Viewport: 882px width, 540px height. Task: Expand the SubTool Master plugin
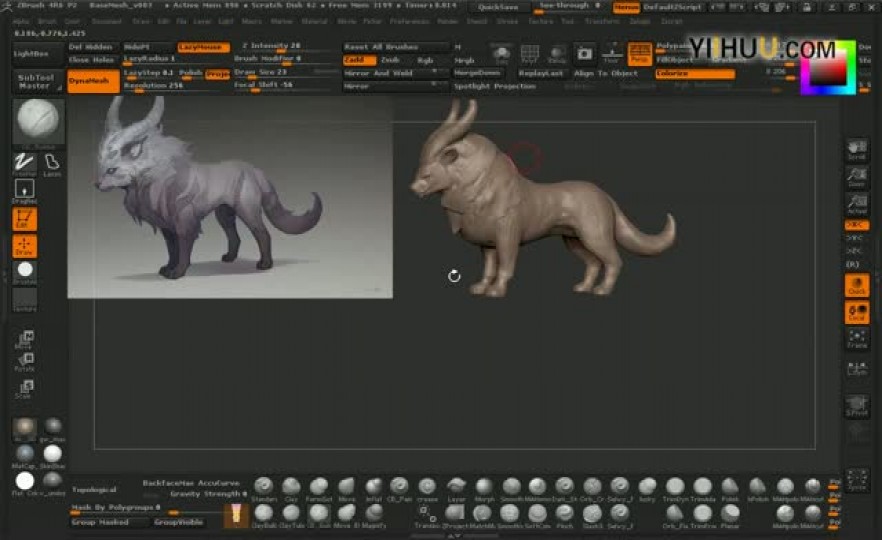click(x=37, y=82)
